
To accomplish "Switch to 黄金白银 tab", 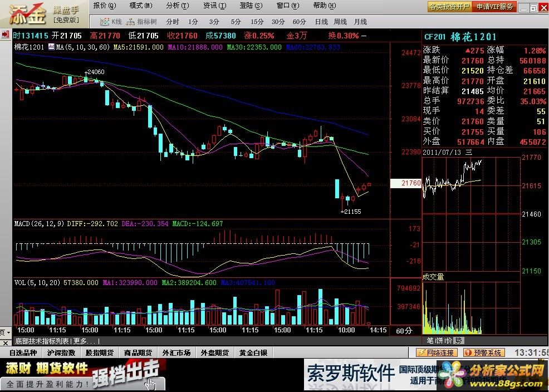I will tap(253, 353).
